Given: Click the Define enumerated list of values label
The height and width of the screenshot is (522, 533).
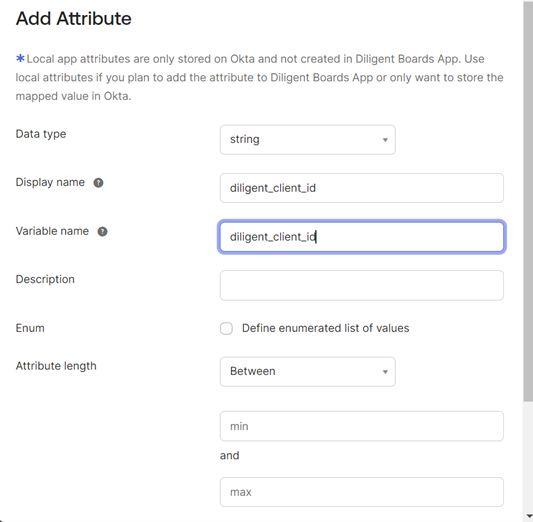Looking at the screenshot, I should coord(325,328).
